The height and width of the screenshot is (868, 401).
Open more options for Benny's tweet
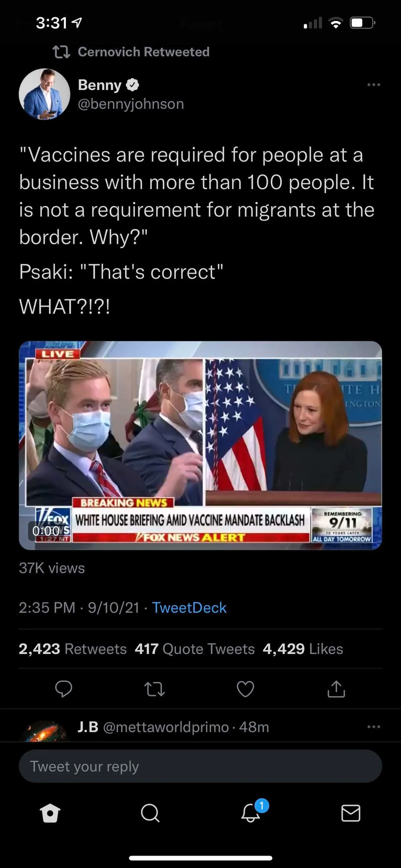point(374,85)
